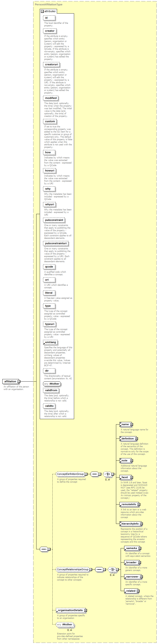Select the xml:lang attribute box

pos(50,342)
